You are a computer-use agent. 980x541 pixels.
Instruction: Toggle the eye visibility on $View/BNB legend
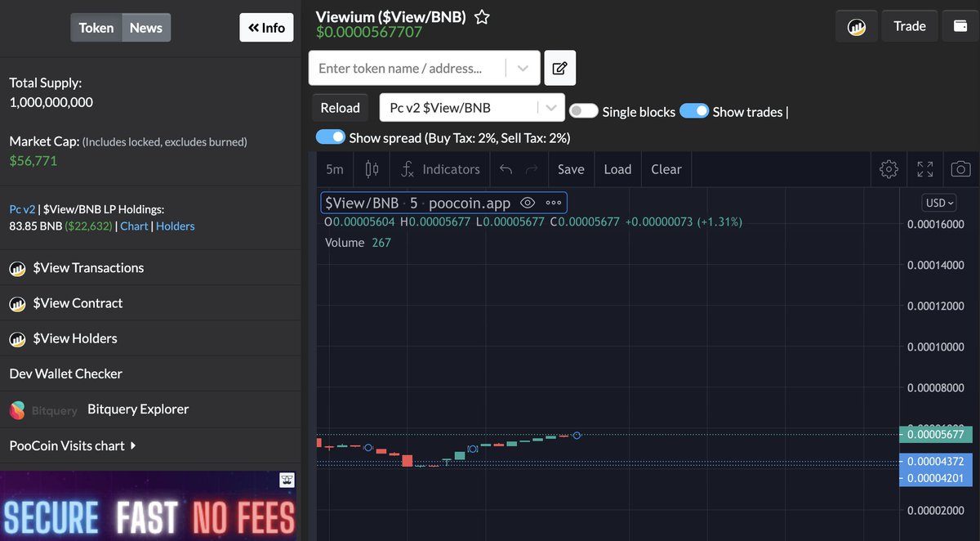tap(528, 203)
